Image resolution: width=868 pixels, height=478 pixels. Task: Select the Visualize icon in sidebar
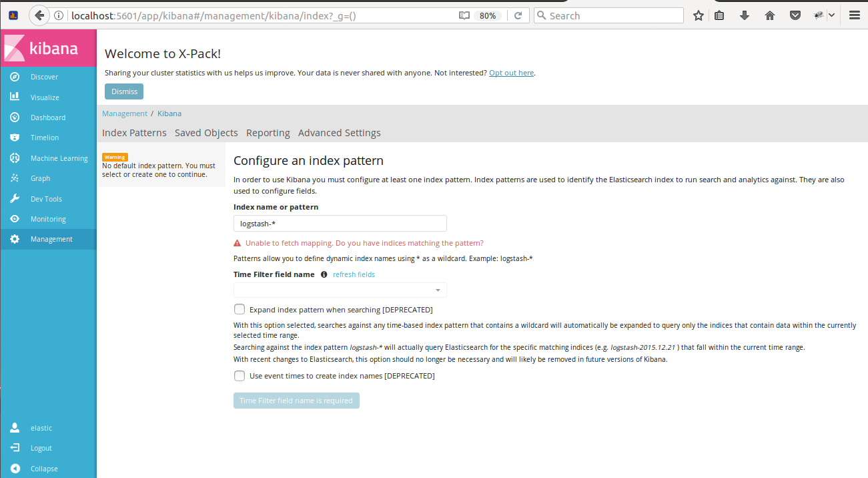coord(14,97)
